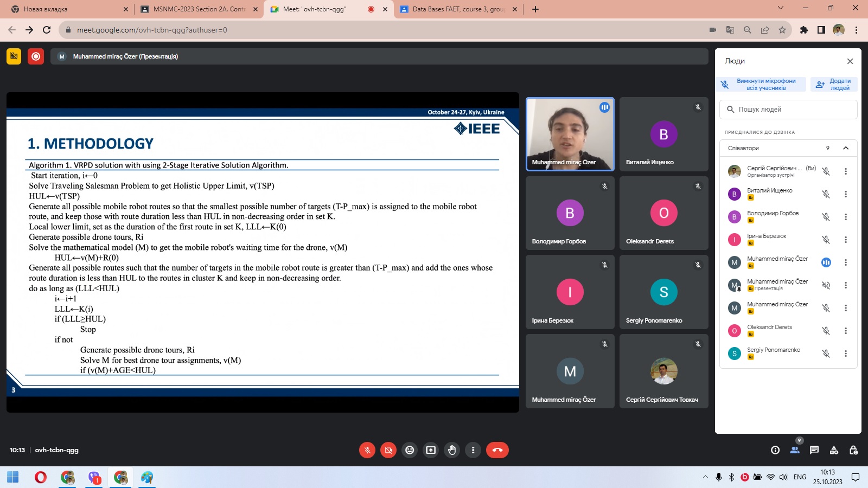
Task: Raise hand using the hand icon
Action: 452,450
